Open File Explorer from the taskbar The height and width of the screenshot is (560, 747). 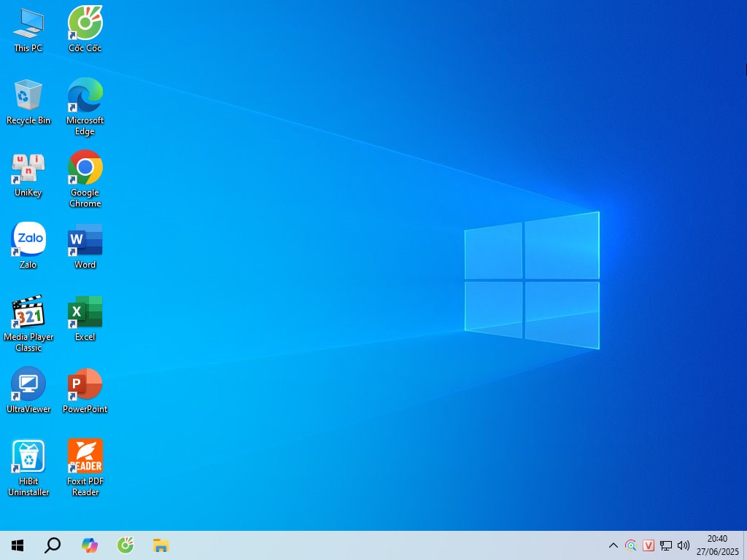pyautogui.click(x=161, y=545)
